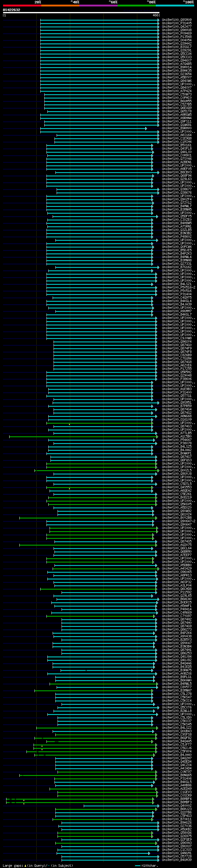Click hit label UniRef100_B9RHV0
The height and width of the screenshot is (868, 197).
click(177, 128)
